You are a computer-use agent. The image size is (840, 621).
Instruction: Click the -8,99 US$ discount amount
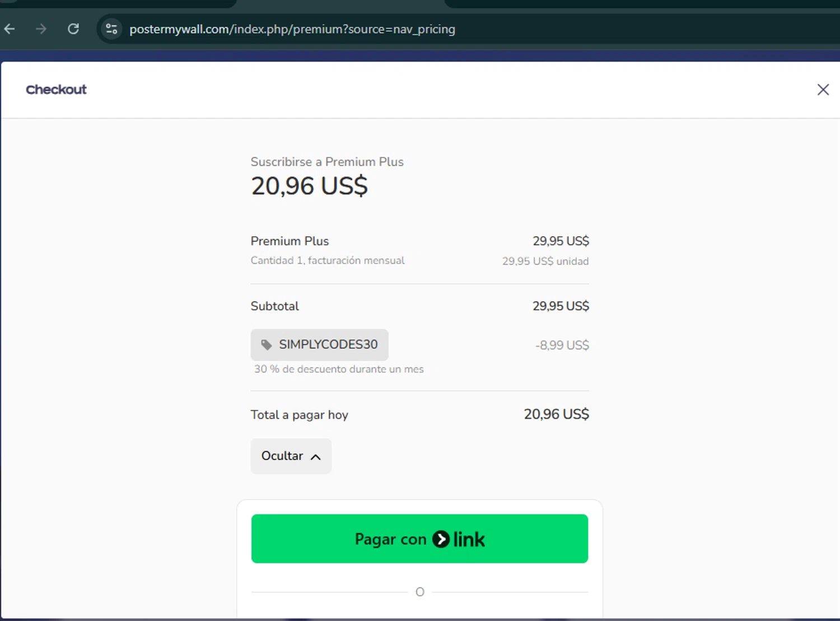(x=562, y=345)
